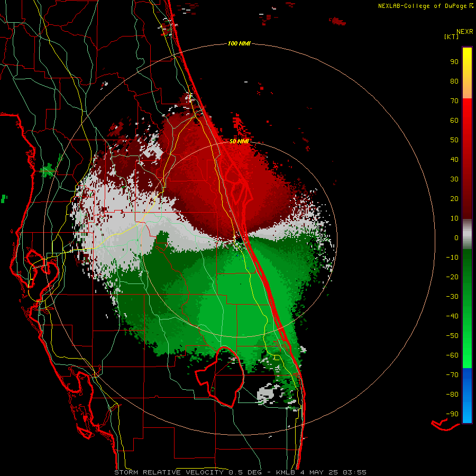Click the '-80' value on the velocity scale
476x476 pixels.
452,395
